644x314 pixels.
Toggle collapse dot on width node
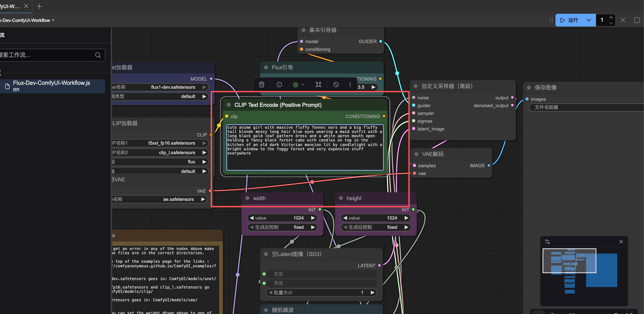pos(247,198)
